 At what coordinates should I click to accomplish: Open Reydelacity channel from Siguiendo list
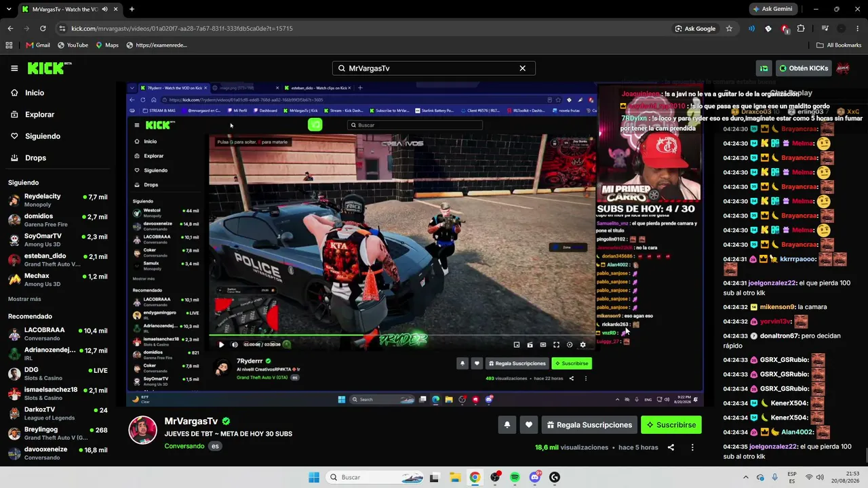tap(58, 200)
